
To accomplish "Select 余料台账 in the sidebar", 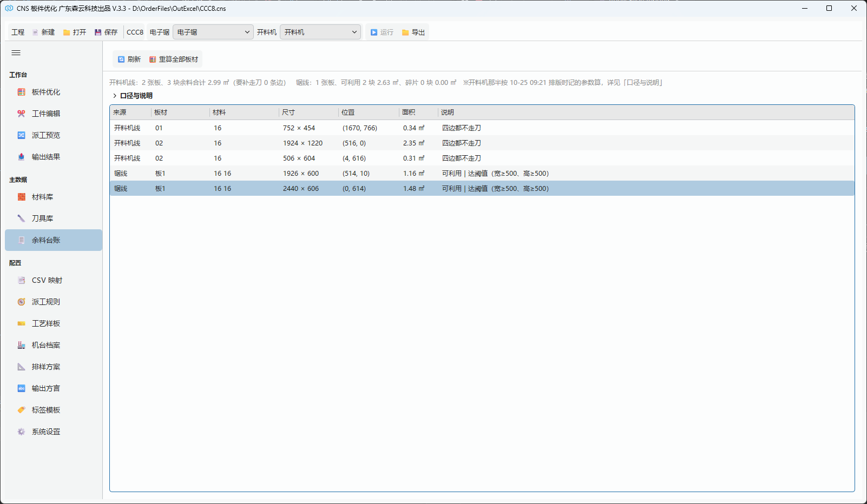I will pyautogui.click(x=54, y=240).
